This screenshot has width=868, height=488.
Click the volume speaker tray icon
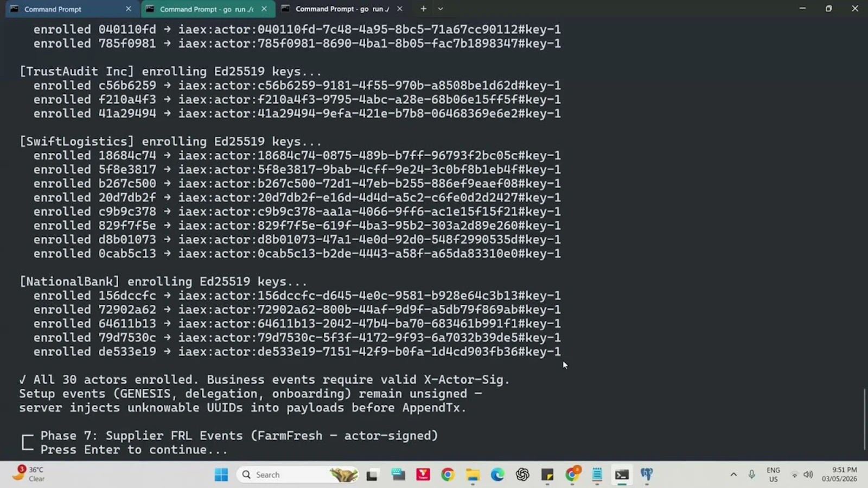coord(808,475)
